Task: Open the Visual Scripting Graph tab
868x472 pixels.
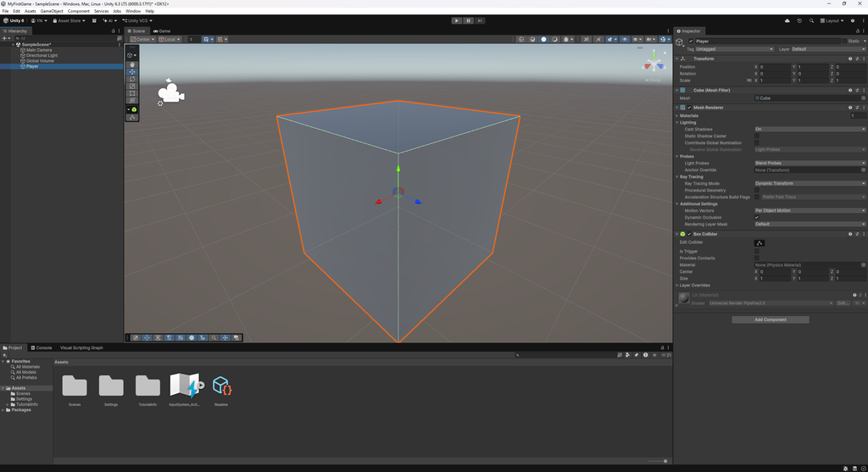Action: pyautogui.click(x=81, y=347)
